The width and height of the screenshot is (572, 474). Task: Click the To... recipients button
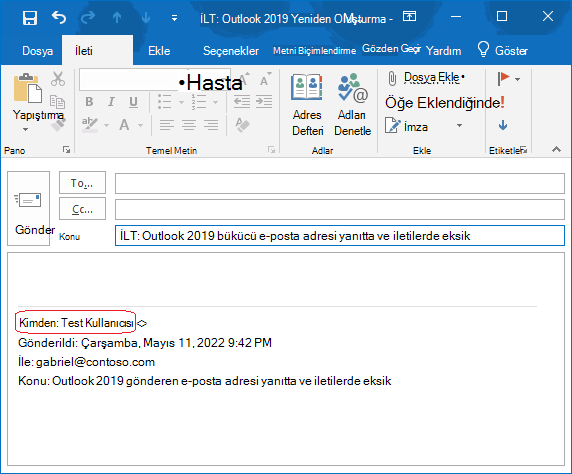click(82, 182)
